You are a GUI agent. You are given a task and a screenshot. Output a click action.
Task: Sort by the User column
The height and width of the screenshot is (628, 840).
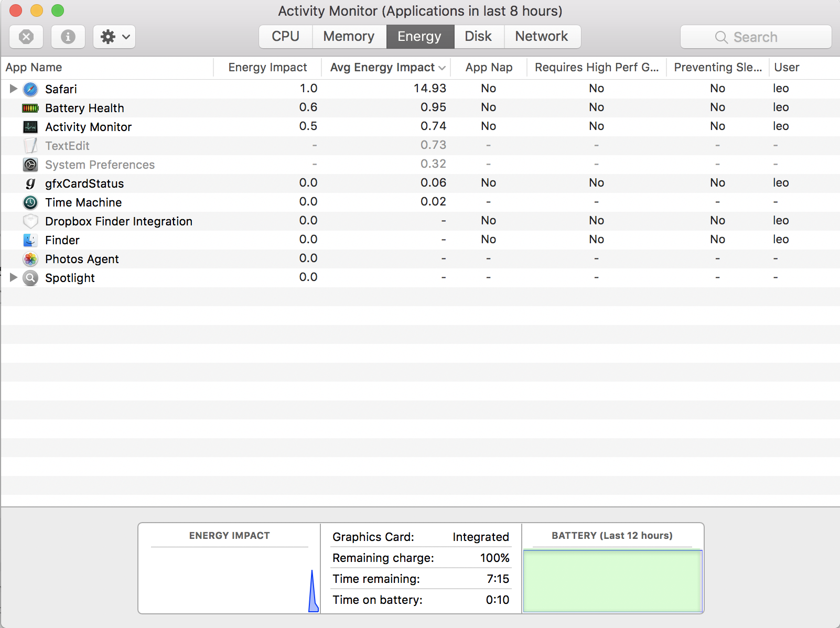coord(804,68)
